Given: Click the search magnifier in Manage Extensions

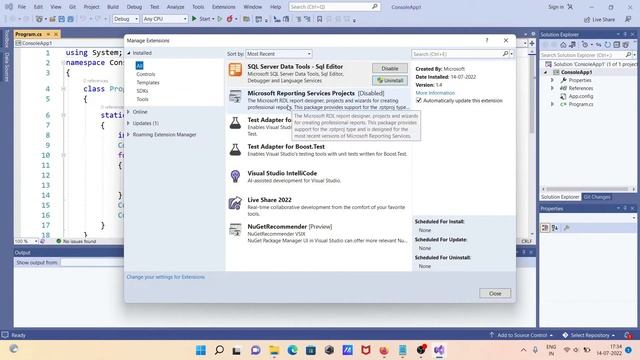Looking at the screenshot, I should pos(505,54).
